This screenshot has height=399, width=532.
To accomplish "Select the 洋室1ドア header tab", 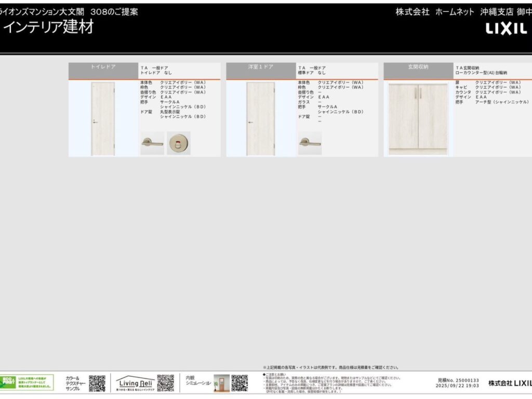I will point(261,67).
